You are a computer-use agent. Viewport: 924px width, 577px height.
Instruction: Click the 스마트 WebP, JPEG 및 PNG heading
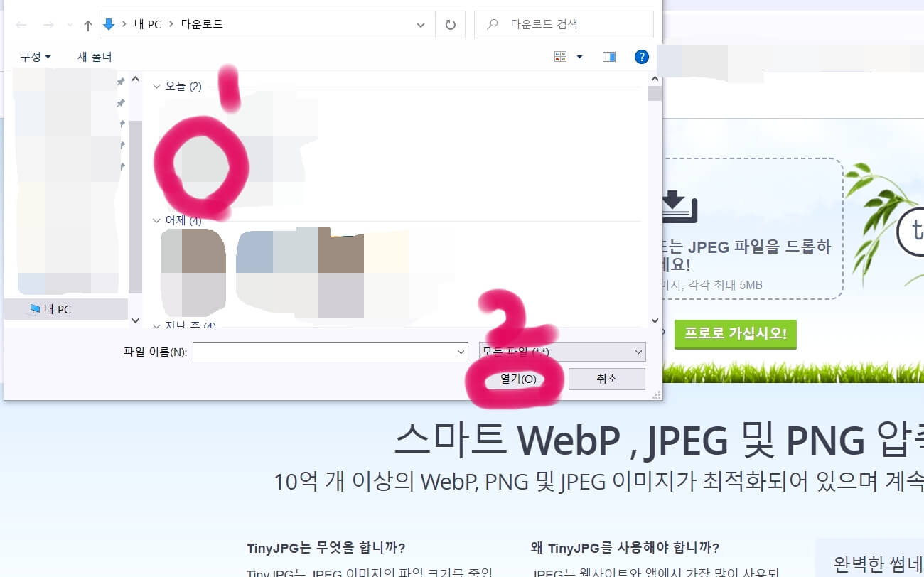pos(659,441)
